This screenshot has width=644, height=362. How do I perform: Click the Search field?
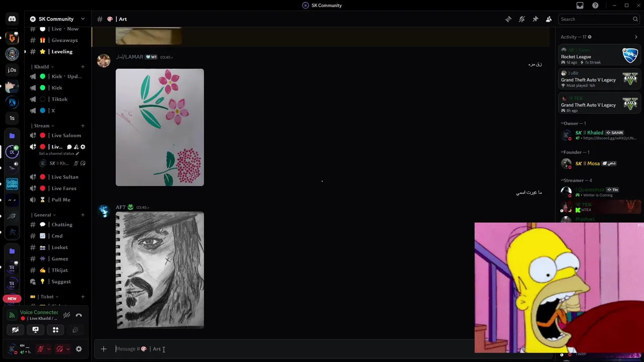(x=599, y=19)
